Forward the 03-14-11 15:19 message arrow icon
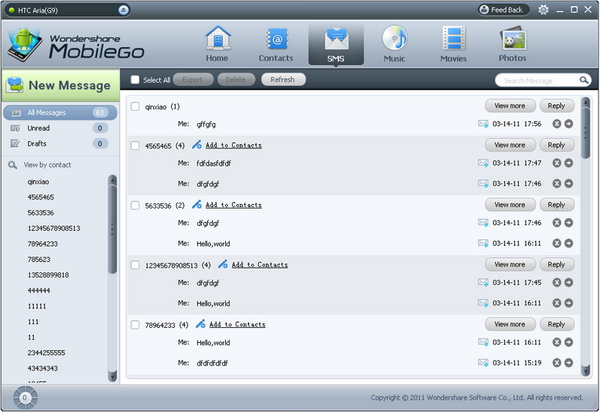Viewport: 600px width, 412px height. pos(569,363)
